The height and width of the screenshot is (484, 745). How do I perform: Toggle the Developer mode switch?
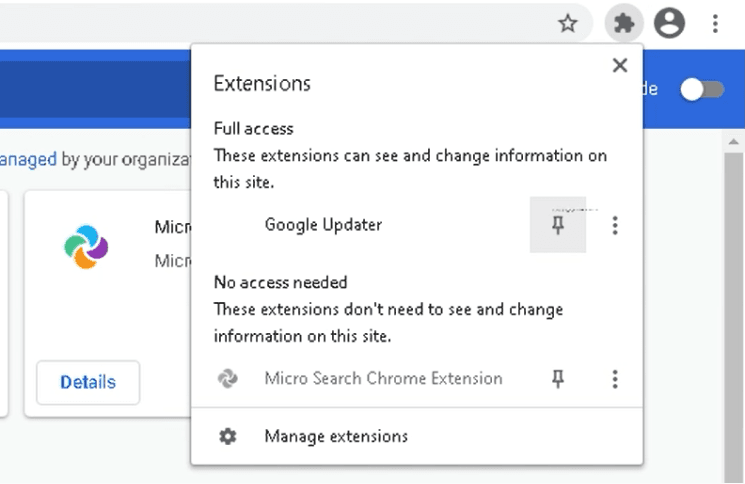click(702, 89)
